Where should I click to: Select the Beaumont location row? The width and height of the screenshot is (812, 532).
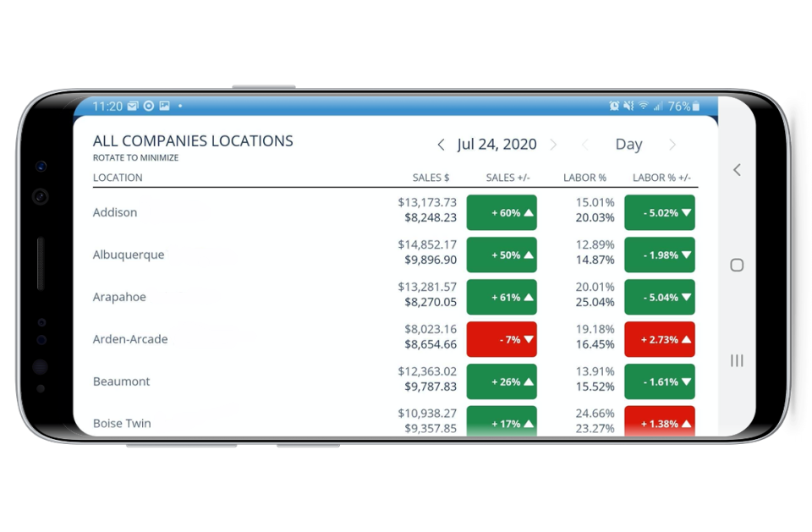click(121, 381)
